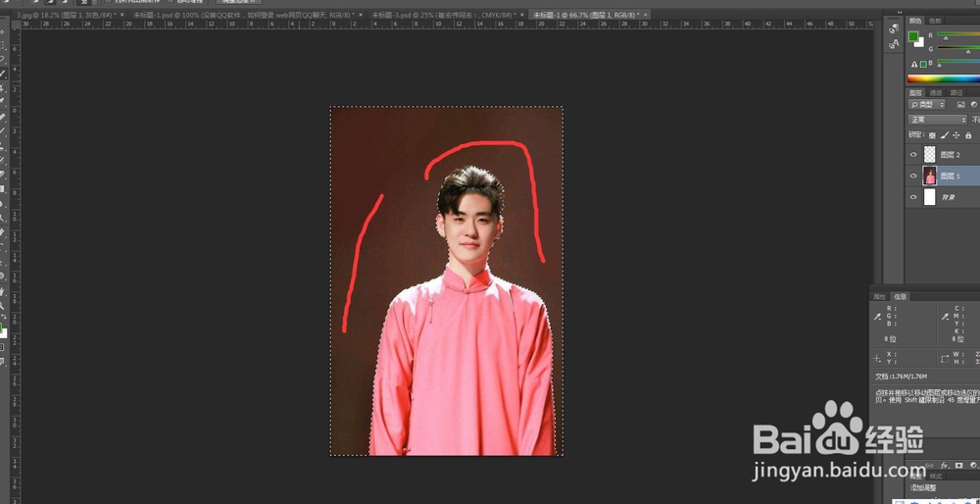Select the Zoom magnifier tool
The height and width of the screenshot is (504, 980).
tap(3, 305)
